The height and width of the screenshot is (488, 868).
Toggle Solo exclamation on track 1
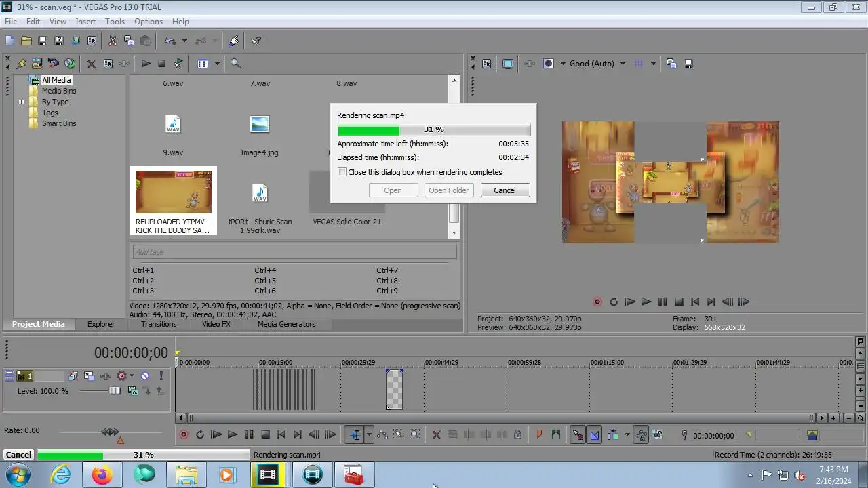pyautogui.click(x=161, y=375)
